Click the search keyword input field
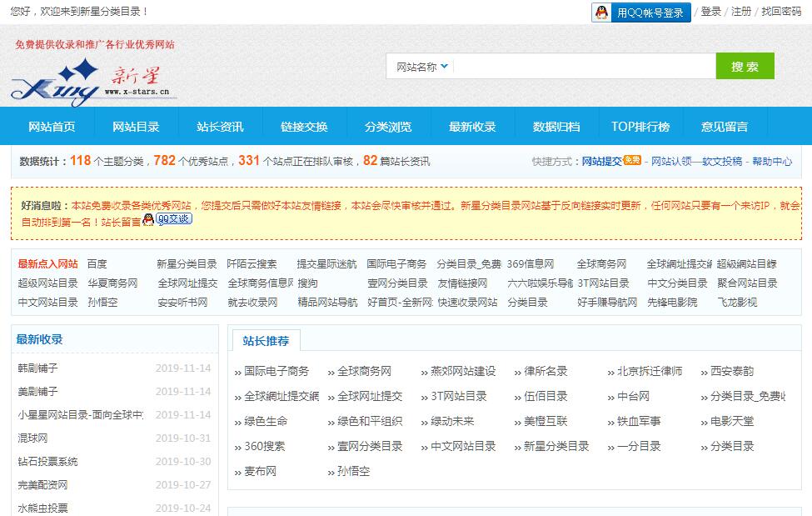The height and width of the screenshot is (516, 812). [x=583, y=67]
